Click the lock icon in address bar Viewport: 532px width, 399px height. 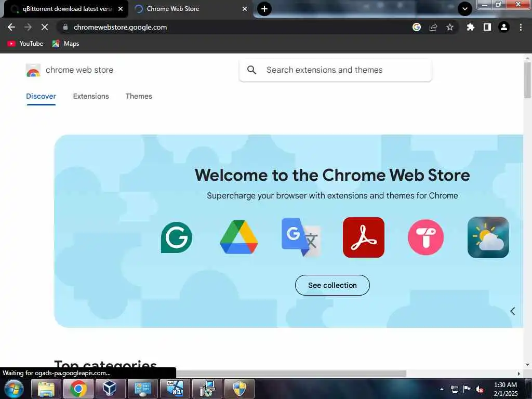click(x=65, y=27)
